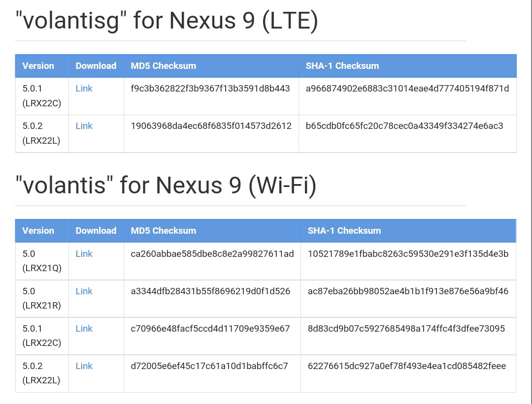Click SHA-1 checksum starting with 62276615
This screenshot has width=532, height=404.
click(407, 366)
